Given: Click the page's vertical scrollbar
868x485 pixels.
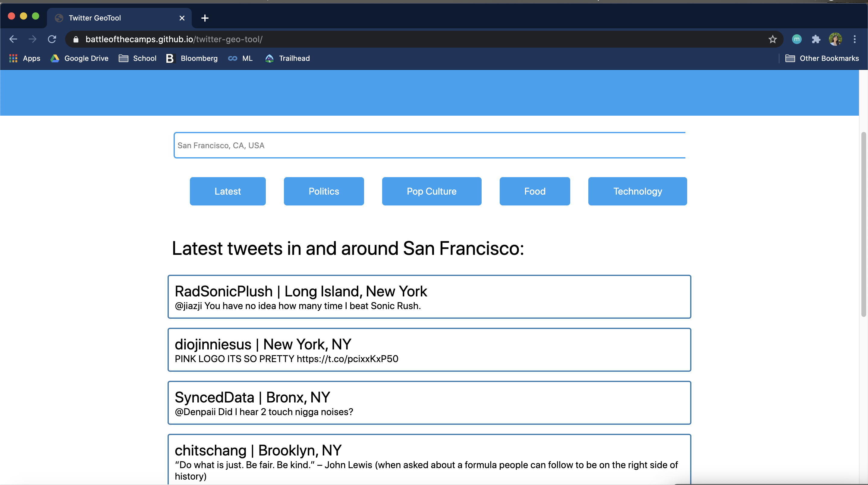Looking at the screenshot, I should (x=863, y=224).
